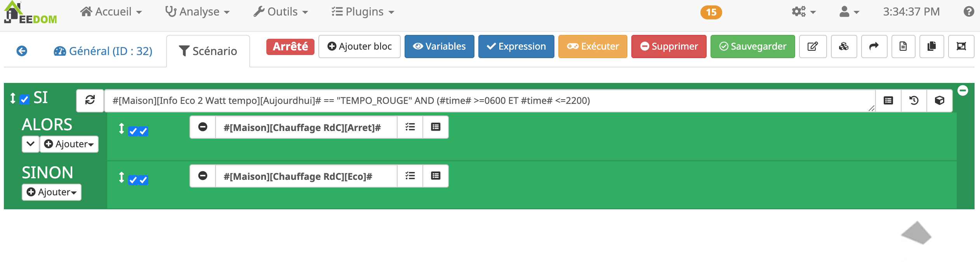Image resolution: width=980 pixels, height=262 pixels.
Task: Click the cube icon in SI condition row
Action: (940, 101)
